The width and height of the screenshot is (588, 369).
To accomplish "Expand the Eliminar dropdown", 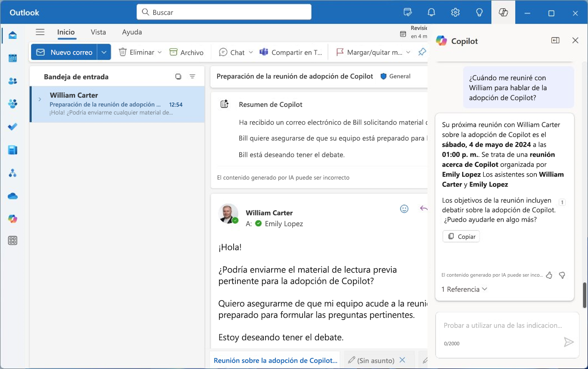I will point(160,52).
